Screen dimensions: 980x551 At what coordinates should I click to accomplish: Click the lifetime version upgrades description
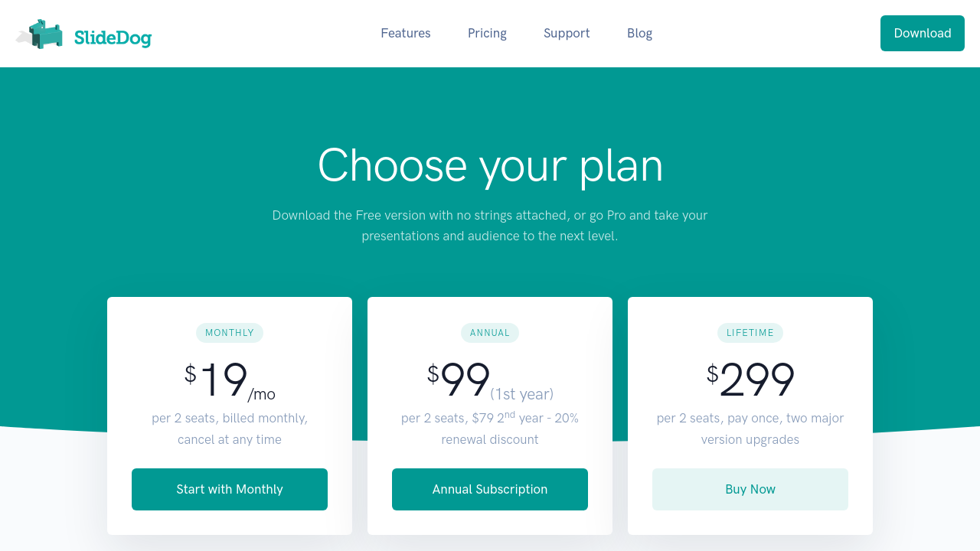(x=750, y=429)
